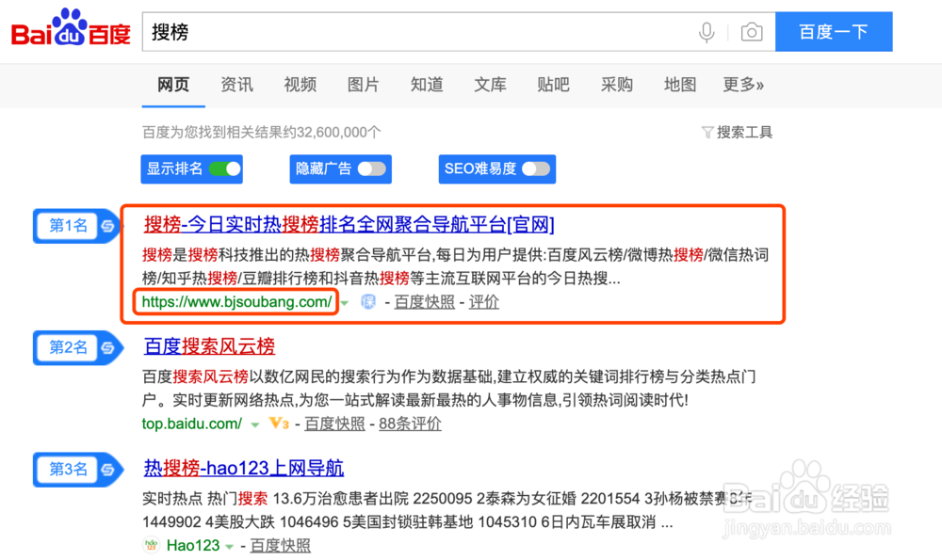Click the 第2名 rank label

[68, 347]
